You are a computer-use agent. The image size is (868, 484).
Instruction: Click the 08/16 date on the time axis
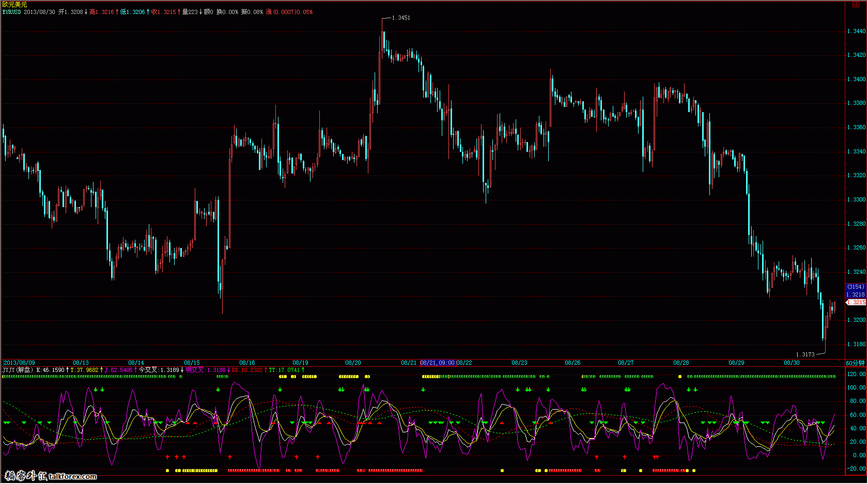coord(247,363)
